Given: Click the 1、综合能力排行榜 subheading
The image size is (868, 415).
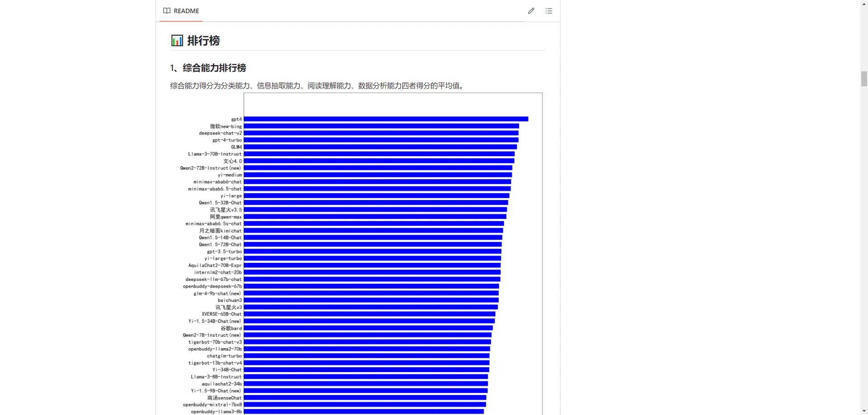Looking at the screenshot, I should (x=208, y=68).
